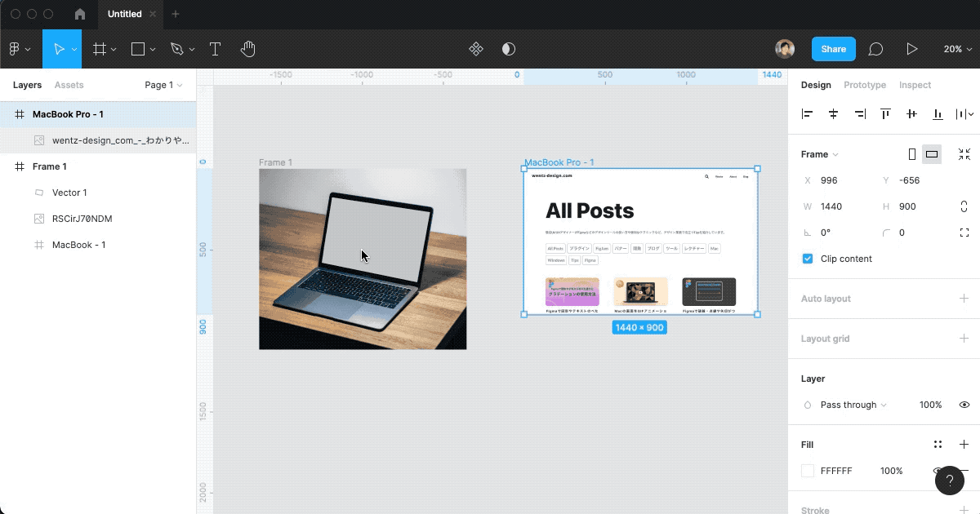This screenshot has width=980, height=514.
Task: Select the Hand tool
Action: click(248, 49)
